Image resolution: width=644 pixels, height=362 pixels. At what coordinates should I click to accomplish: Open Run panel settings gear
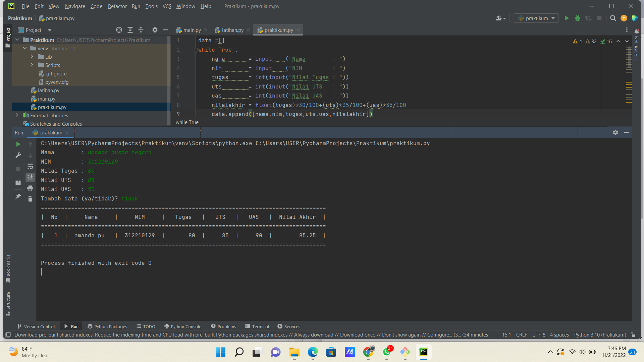615,132
